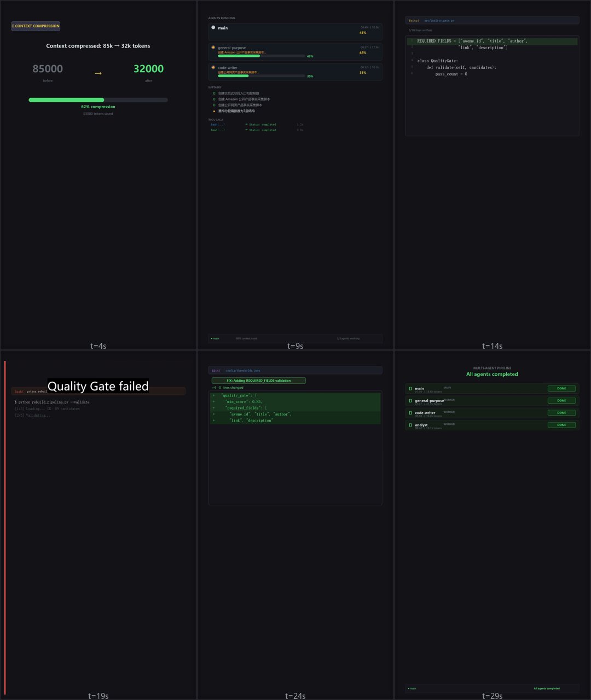Image resolution: width=591 pixels, height=700 pixels.
Task: Click green bracket icon beside main in completed list
Action: tap(410, 389)
